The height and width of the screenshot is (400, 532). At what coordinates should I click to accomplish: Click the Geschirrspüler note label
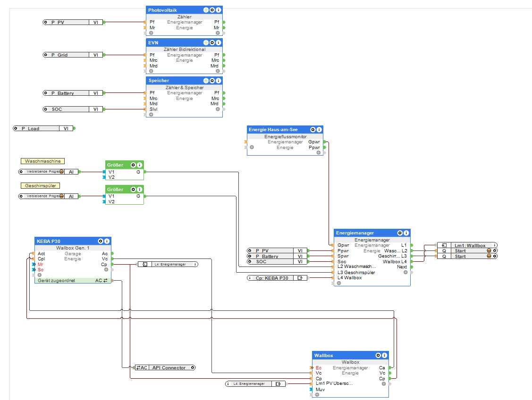pyautogui.click(x=40, y=186)
